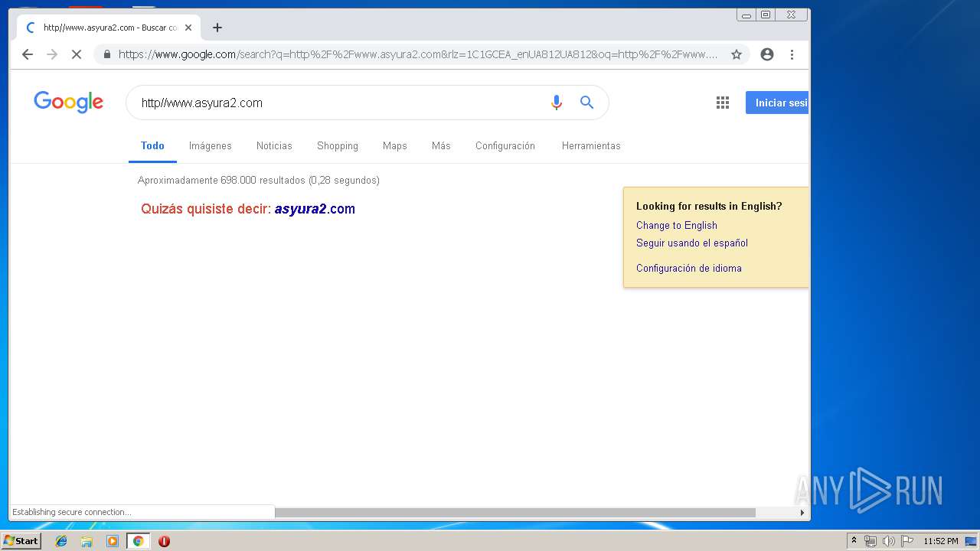Launch Internet Explorer from the taskbar
This screenshot has width=980, height=551.
click(61, 541)
